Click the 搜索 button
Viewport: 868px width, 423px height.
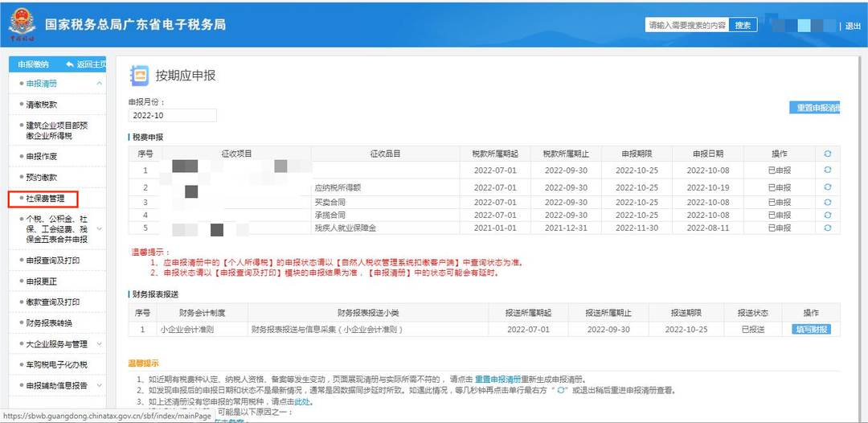pos(743,25)
